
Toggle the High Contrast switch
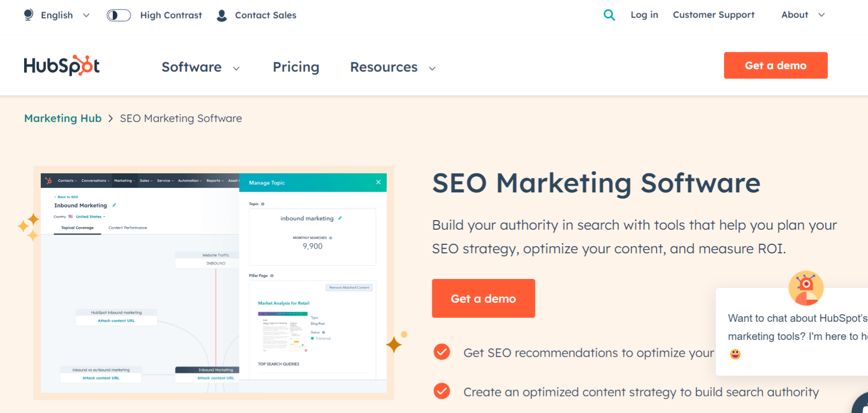[119, 15]
